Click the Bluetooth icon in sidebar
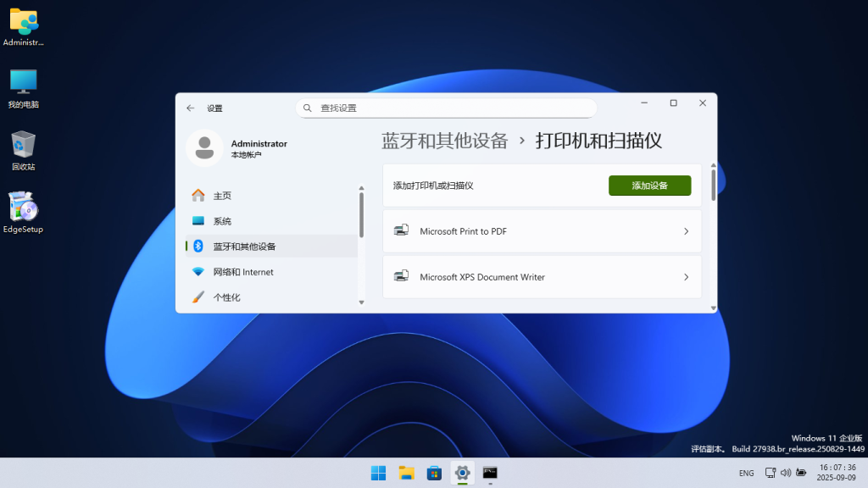 pos(198,247)
